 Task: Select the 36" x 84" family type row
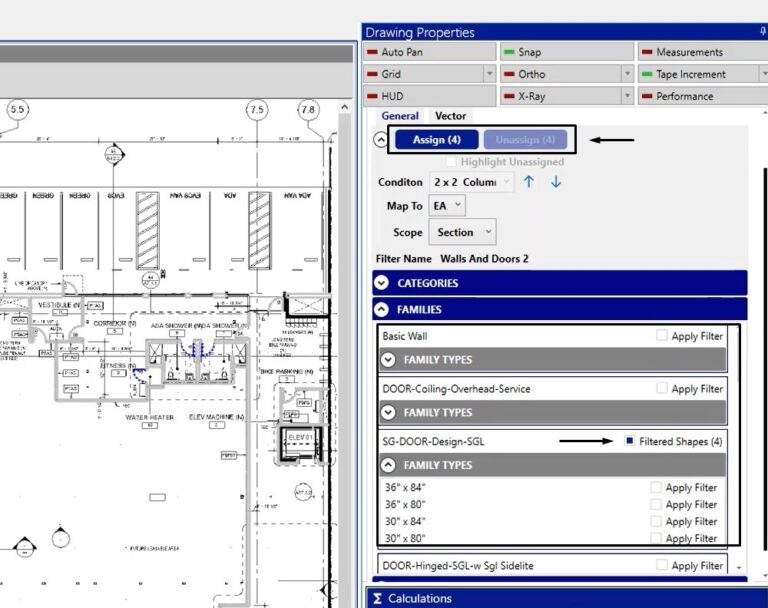(x=552, y=487)
